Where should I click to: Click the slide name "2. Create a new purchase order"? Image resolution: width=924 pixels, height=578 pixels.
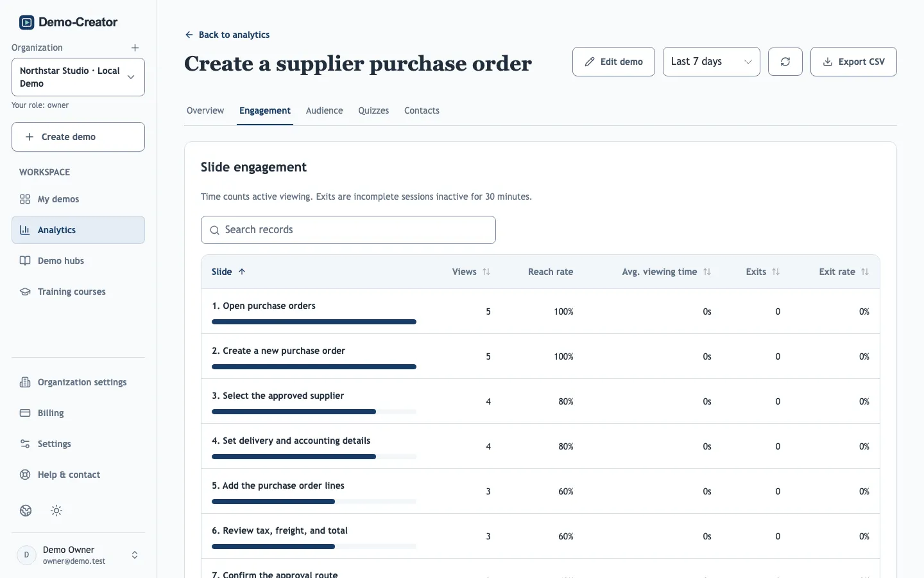[278, 351]
